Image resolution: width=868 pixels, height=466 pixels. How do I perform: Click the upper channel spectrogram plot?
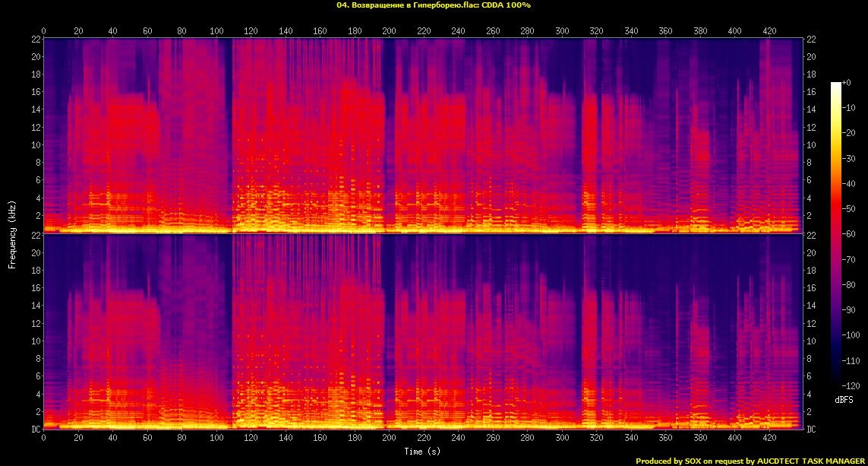coord(423,136)
